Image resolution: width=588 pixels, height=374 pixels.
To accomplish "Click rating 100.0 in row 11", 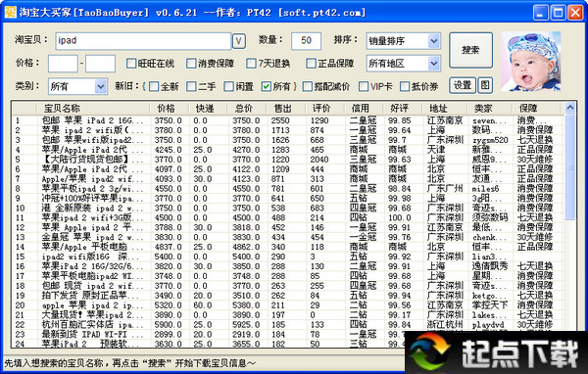I will 400,217.
